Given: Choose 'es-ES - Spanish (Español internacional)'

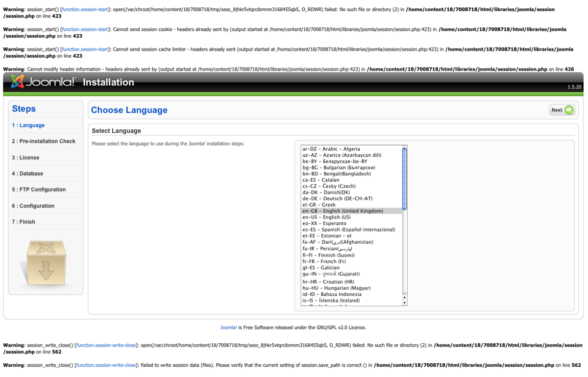Looking at the screenshot, I should pos(351,230).
